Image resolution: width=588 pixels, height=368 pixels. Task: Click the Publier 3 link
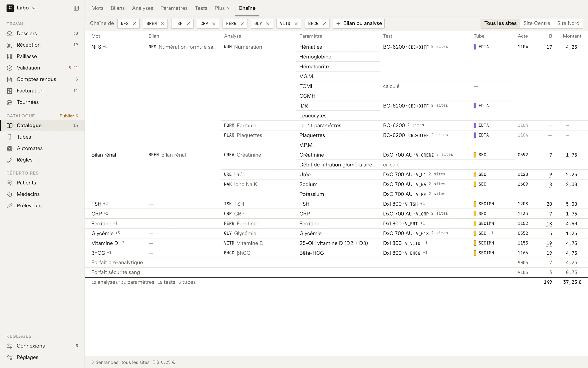(69, 116)
